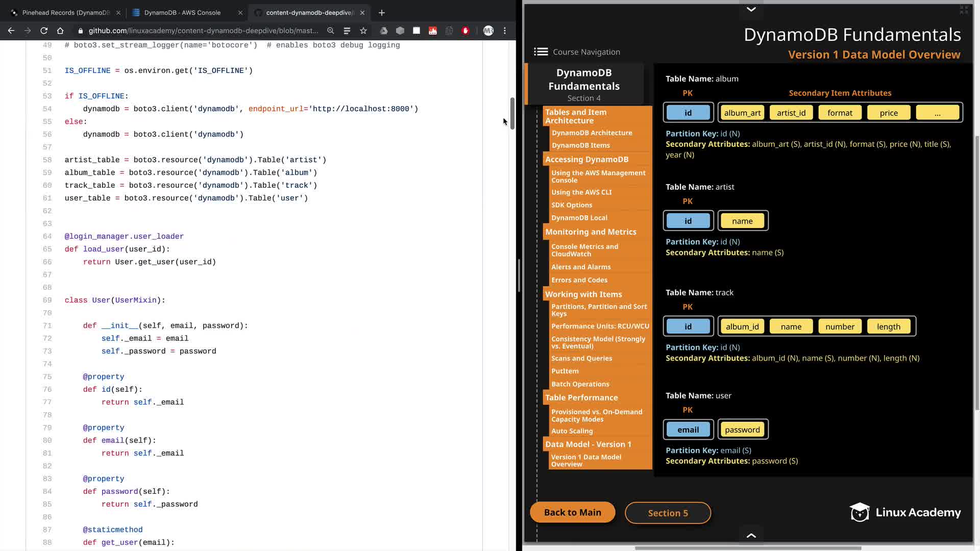Open the browser home page
Screen dimensions: 980x551
tap(60, 31)
